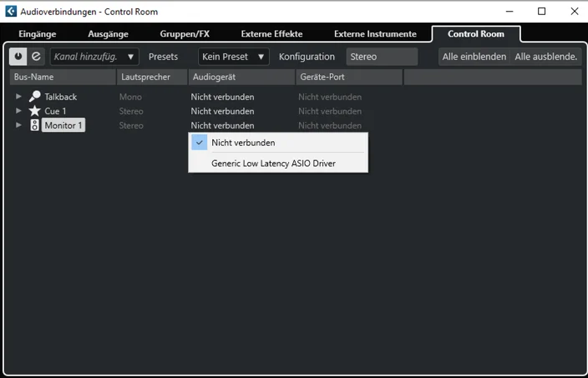588x378 pixels.
Task: Switch to the Ausgänge tab
Action: [108, 33]
